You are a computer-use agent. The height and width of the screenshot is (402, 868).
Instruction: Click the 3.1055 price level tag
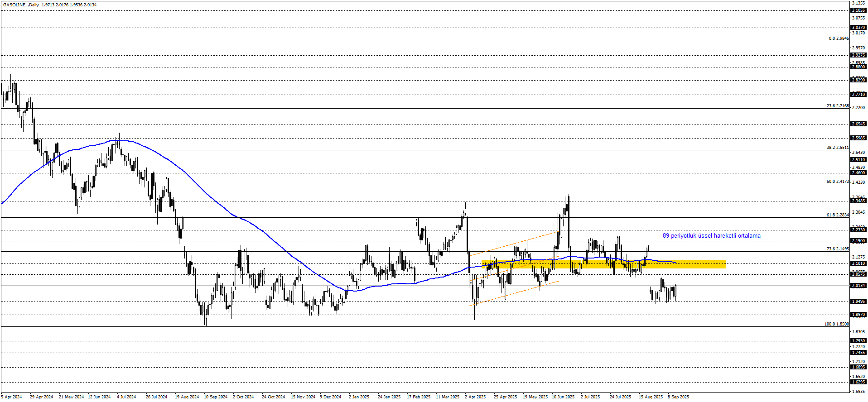pyautogui.click(x=858, y=10)
